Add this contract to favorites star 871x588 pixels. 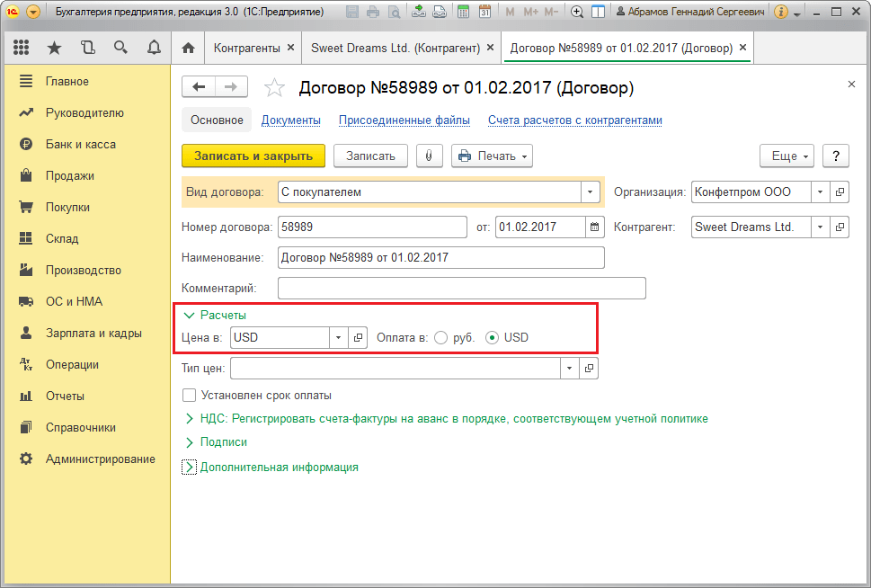tap(274, 88)
